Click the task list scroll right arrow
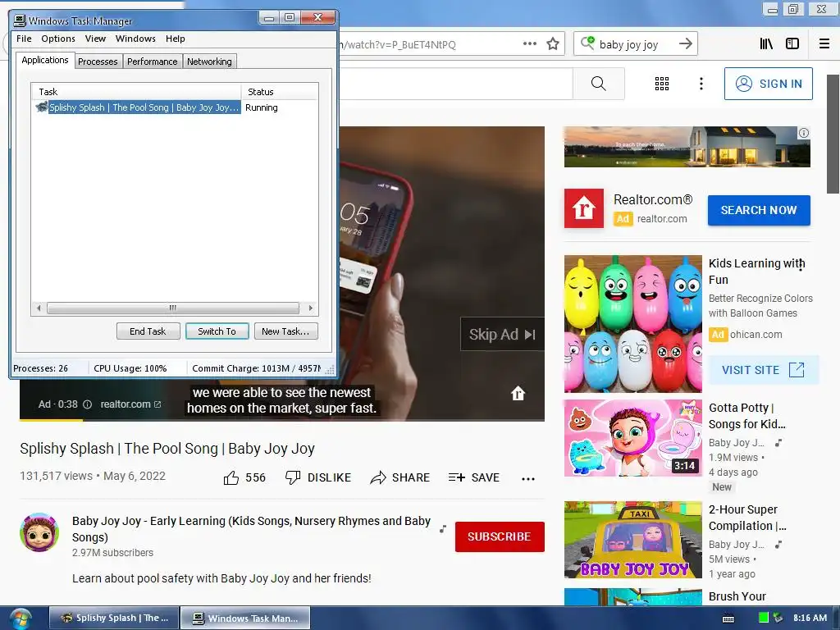This screenshot has height=630, width=840. pos(310,308)
